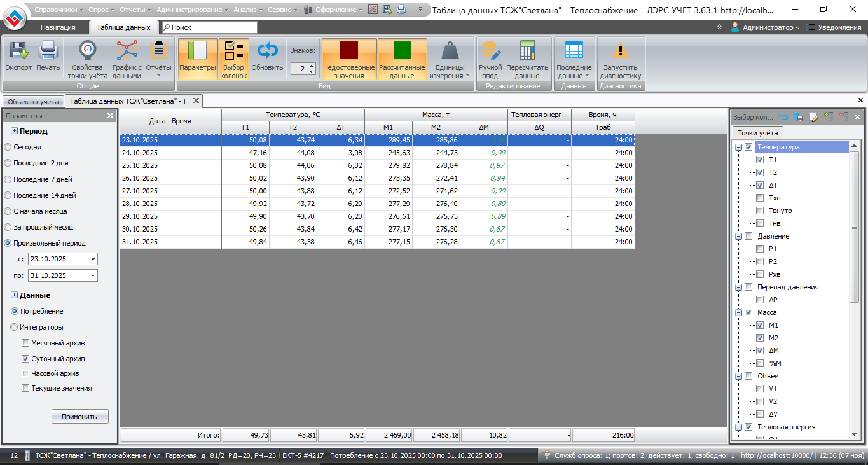Open График с данными chart icon

[x=127, y=51]
